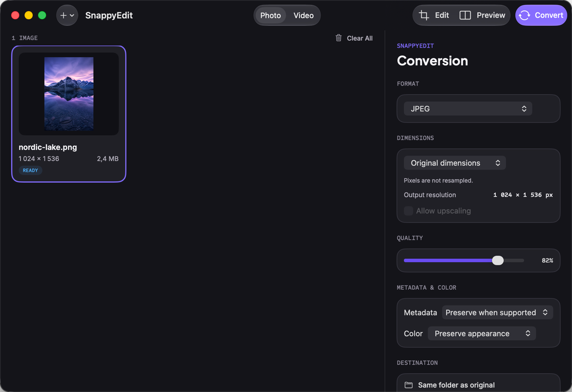This screenshot has width=572, height=392.
Task: Click the Convert button label
Action: pos(549,15)
